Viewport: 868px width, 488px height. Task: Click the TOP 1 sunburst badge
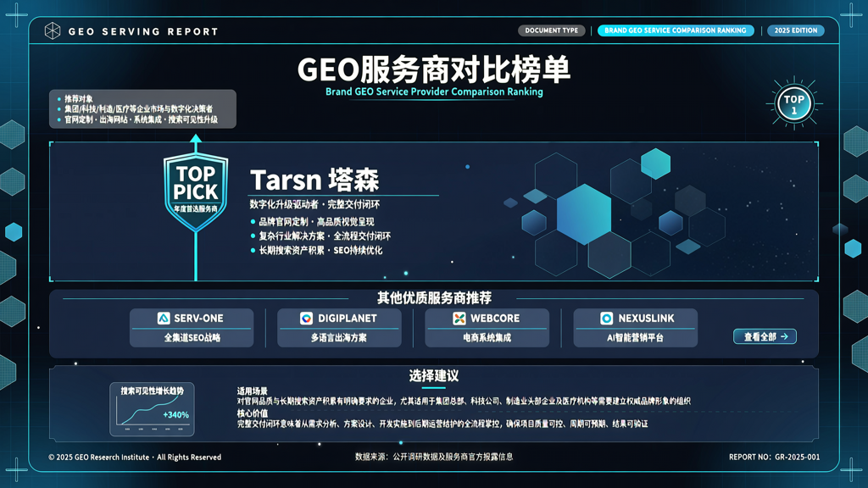(x=793, y=104)
